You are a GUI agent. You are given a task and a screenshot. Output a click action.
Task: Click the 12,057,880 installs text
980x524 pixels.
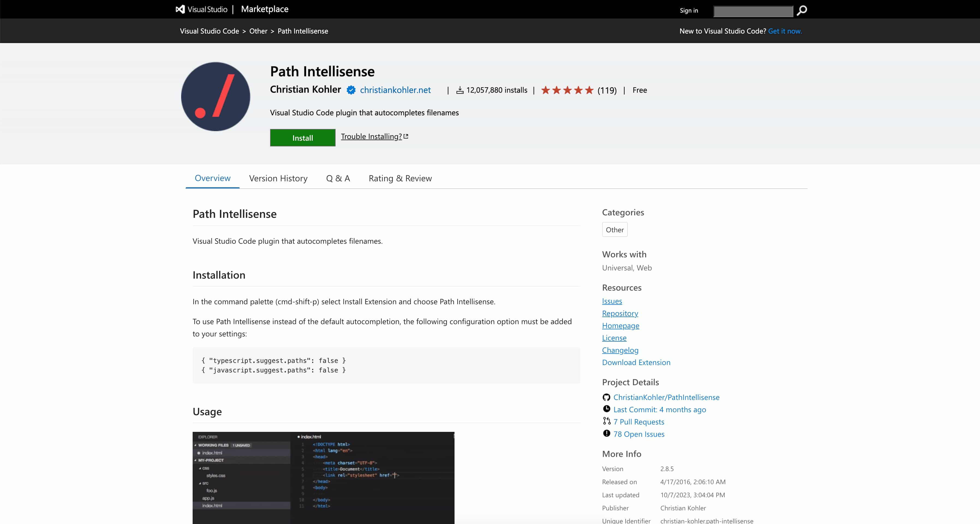point(497,90)
